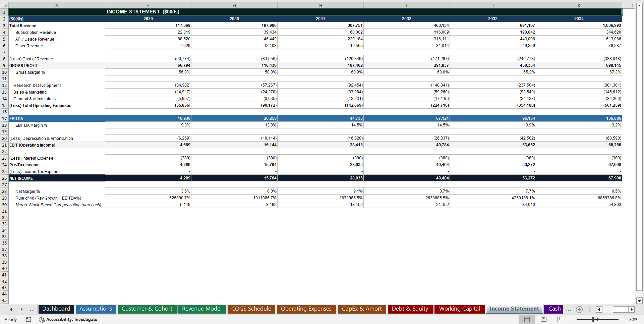Select the Debt & Equity tab
644x324 pixels.
(x=410, y=309)
